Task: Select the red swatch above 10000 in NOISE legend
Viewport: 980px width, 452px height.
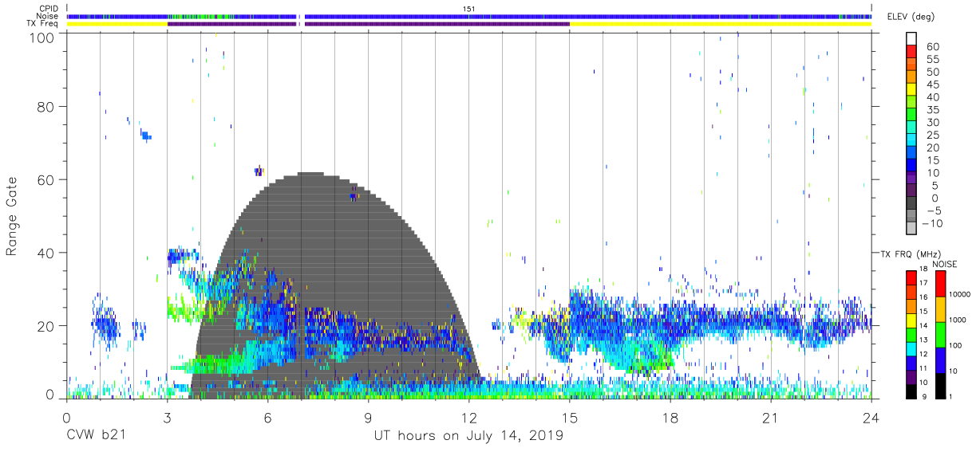Action: click(941, 283)
